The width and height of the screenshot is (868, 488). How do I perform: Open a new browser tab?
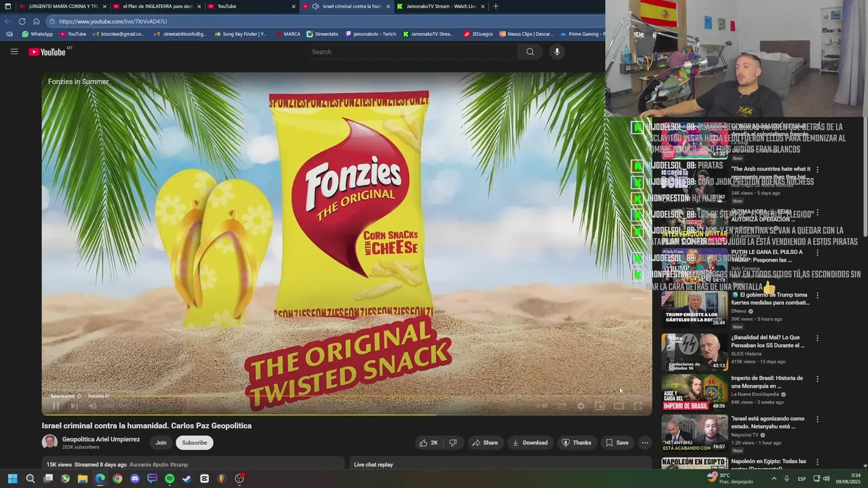[x=496, y=6]
